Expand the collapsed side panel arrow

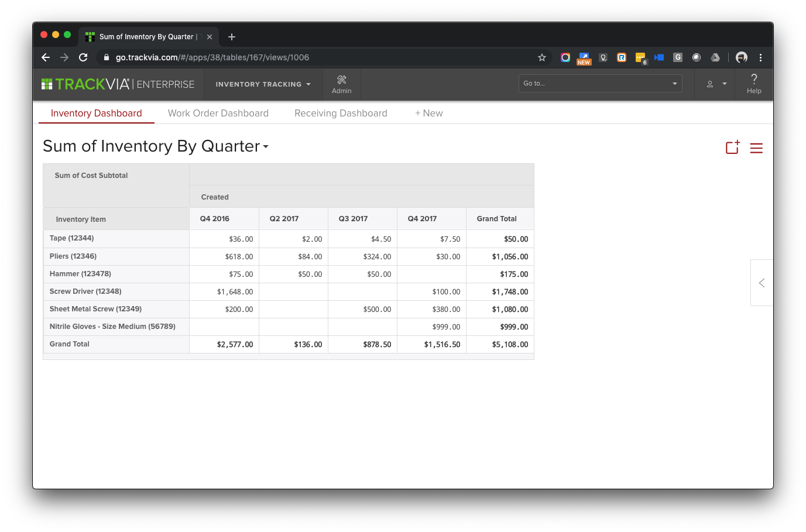pyautogui.click(x=762, y=283)
